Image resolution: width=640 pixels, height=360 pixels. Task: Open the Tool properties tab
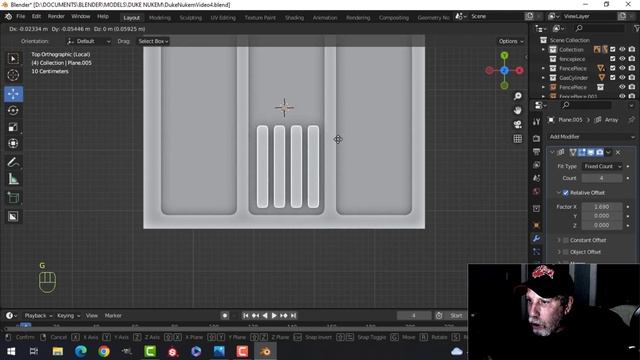(x=536, y=122)
